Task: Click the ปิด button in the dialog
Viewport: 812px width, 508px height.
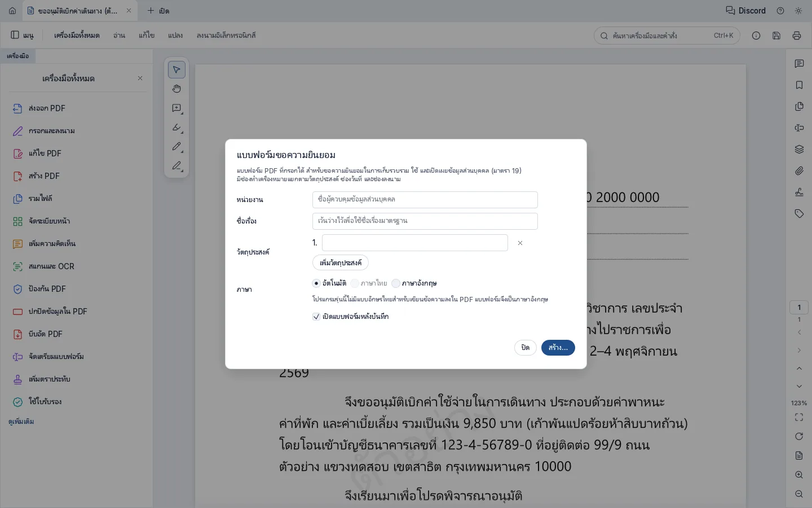Action: click(525, 348)
